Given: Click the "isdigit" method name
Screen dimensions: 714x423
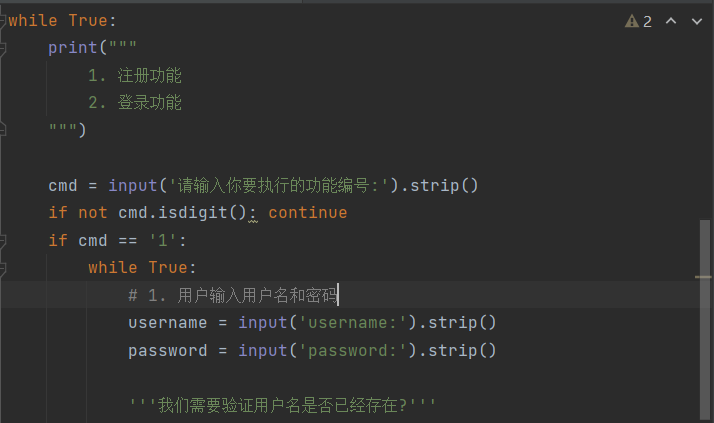Looking at the screenshot, I should point(189,213).
